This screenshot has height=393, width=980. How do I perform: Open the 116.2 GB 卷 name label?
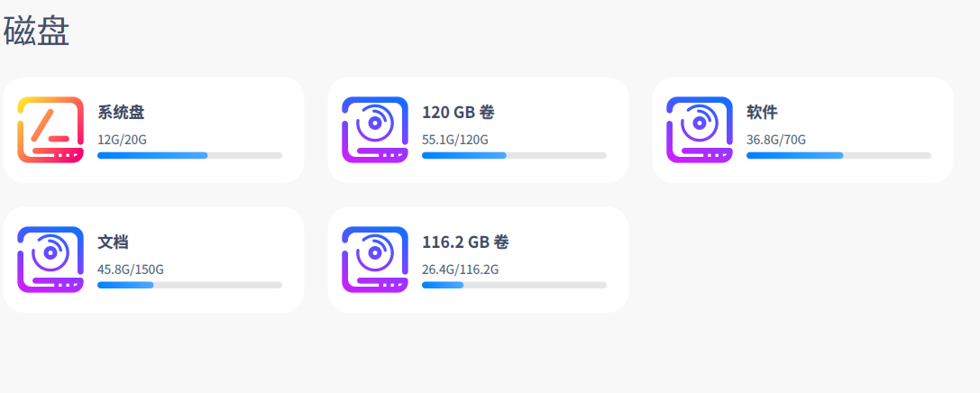coord(465,242)
